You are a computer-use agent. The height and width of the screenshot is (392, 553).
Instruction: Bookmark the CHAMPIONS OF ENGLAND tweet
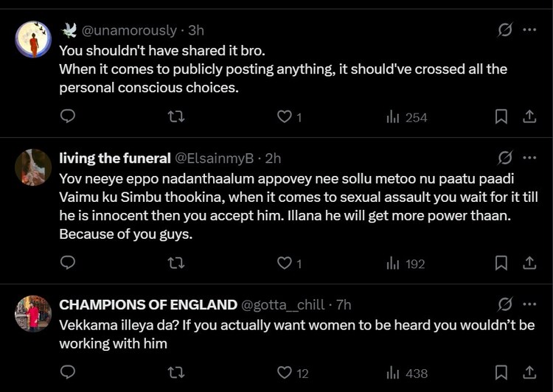click(x=501, y=373)
